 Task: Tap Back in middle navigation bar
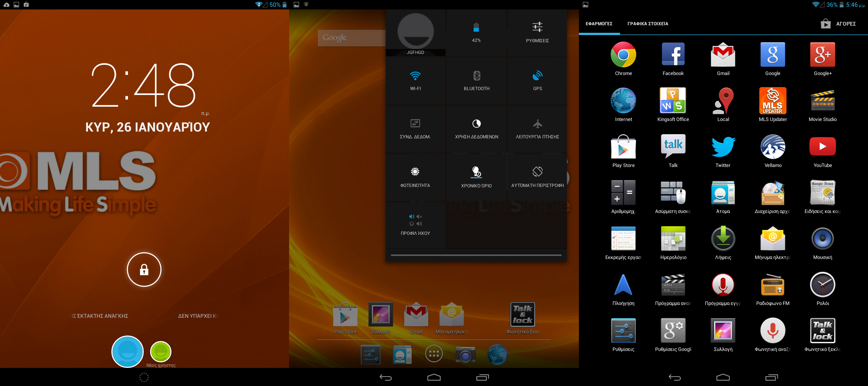point(386,377)
